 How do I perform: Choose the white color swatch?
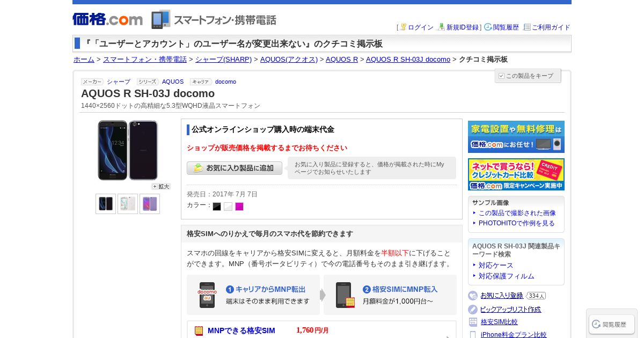click(228, 207)
